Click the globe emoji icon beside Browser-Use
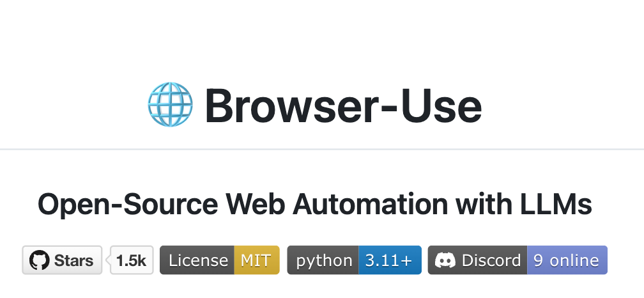This screenshot has height=298, width=644. point(170,104)
